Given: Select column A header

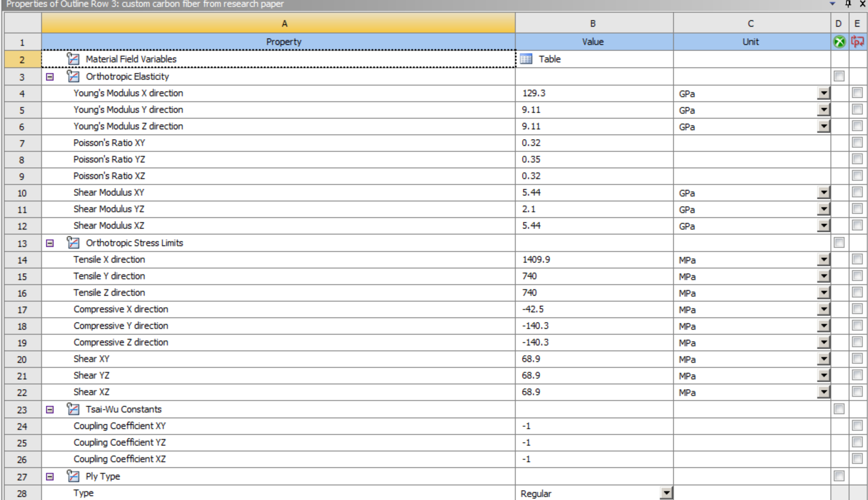Looking at the screenshot, I should point(278,23).
